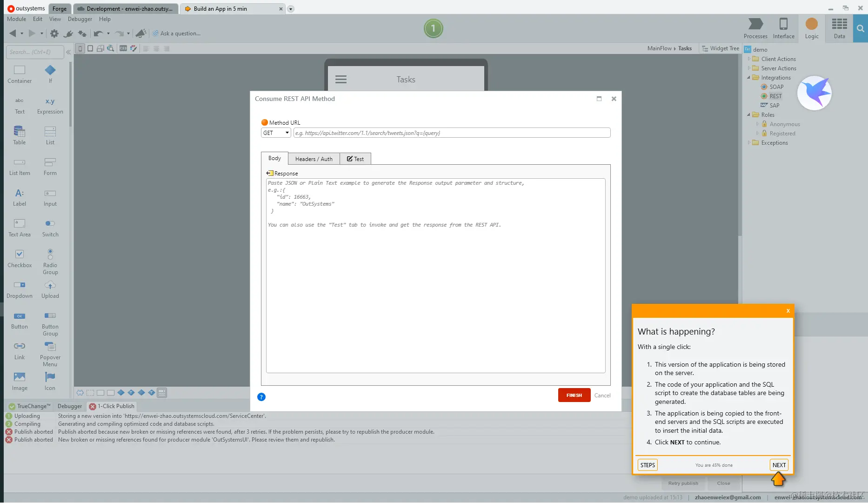
Task: Select the Radio Group widget in toolbox
Action: pos(50,262)
